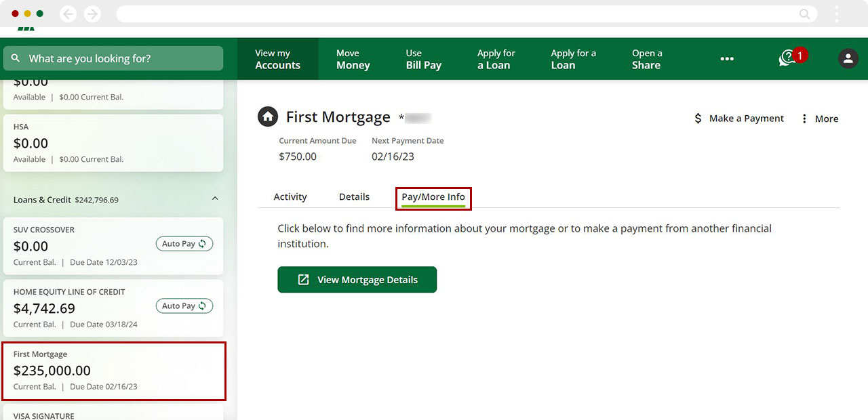The height and width of the screenshot is (420, 868).
Task: Click the dollar sign payment icon
Action: pos(698,119)
